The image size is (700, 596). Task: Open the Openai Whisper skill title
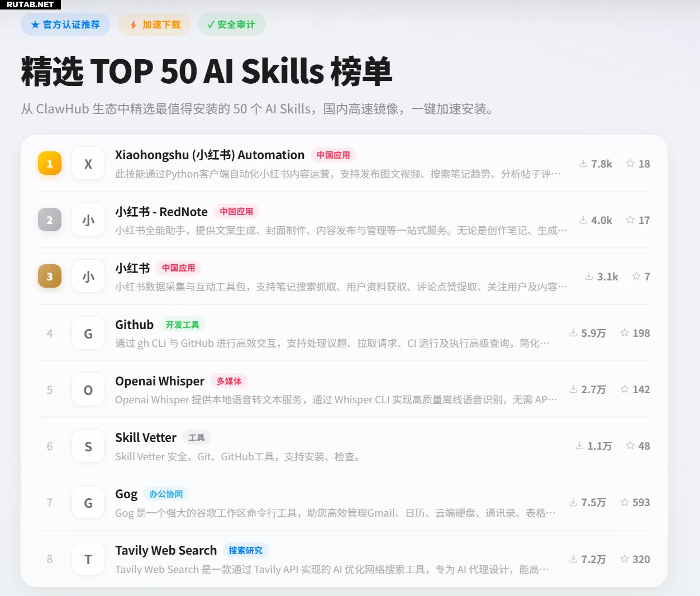coord(160,381)
